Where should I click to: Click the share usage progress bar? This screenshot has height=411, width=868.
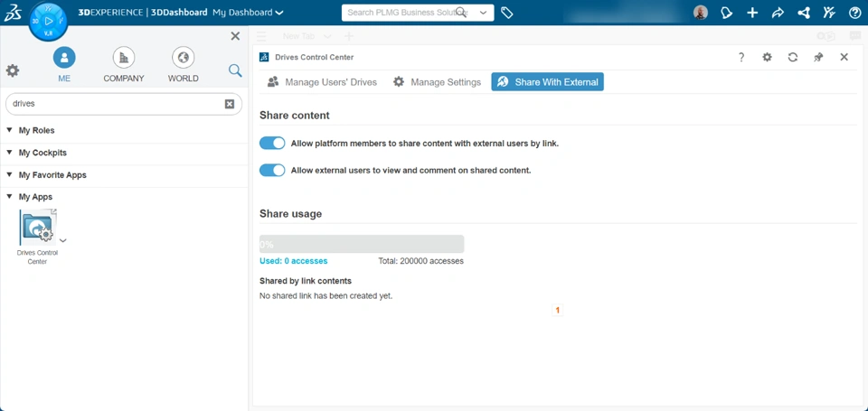362,244
